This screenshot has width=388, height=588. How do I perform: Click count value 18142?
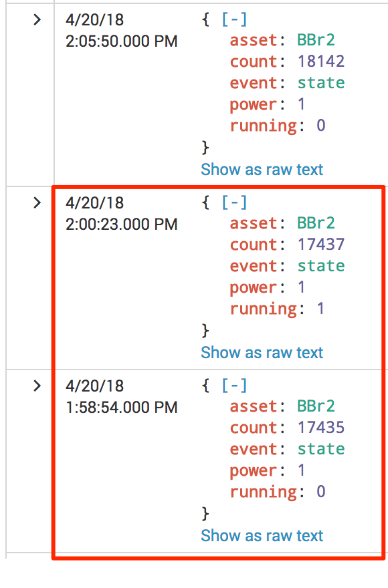[x=320, y=61]
